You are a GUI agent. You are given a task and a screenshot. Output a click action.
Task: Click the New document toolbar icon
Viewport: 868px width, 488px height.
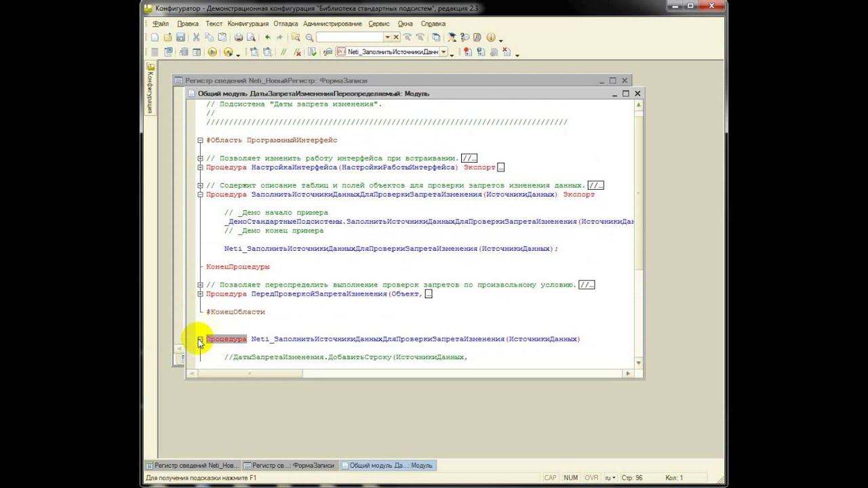click(x=155, y=37)
